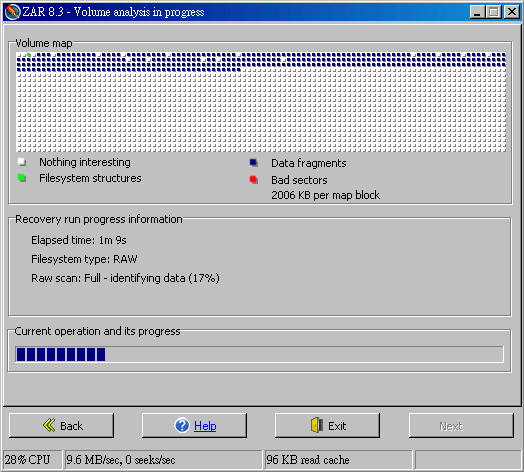Click the MB/sec read speed status panel
Image resolution: width=524 pixels, height=472 pixels.
pos(163,460)
